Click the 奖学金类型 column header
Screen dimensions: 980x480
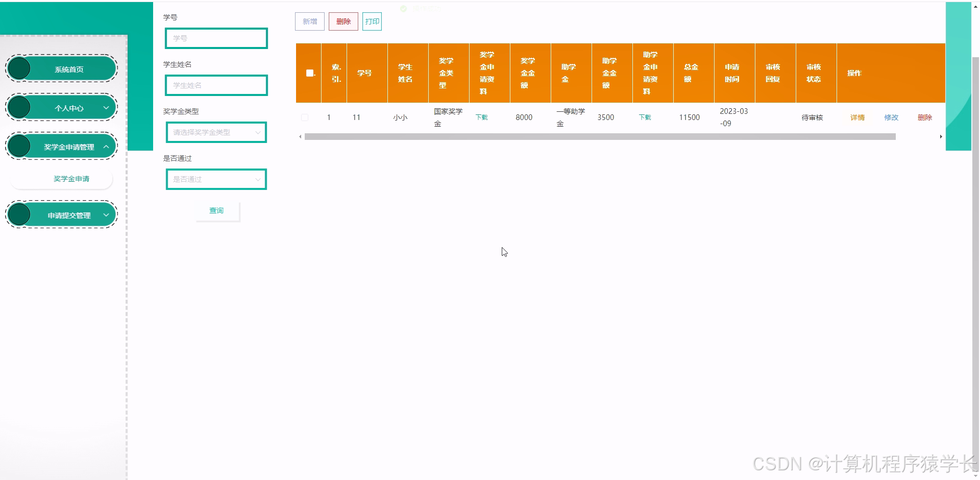(x=449, y=73)
